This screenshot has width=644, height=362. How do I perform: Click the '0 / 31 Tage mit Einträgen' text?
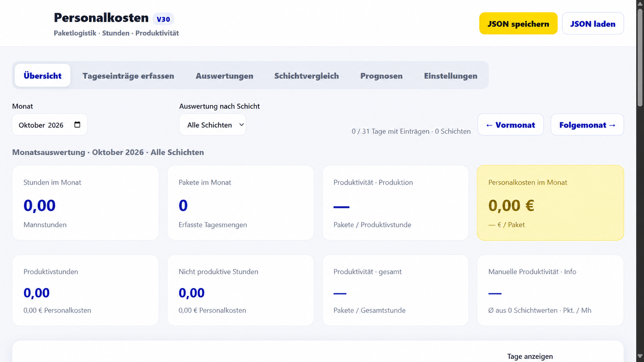391,131
